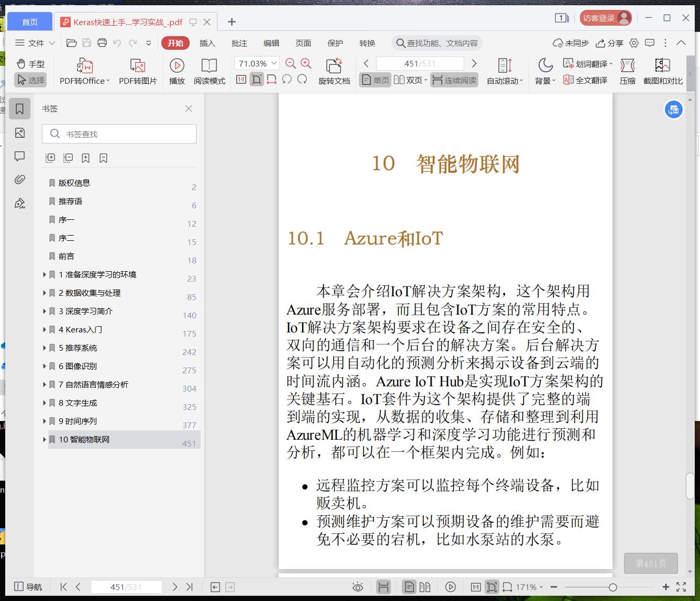Click the page number field in ribbon
The width and height of the screenshot is (700, 601).
(420, 63)
